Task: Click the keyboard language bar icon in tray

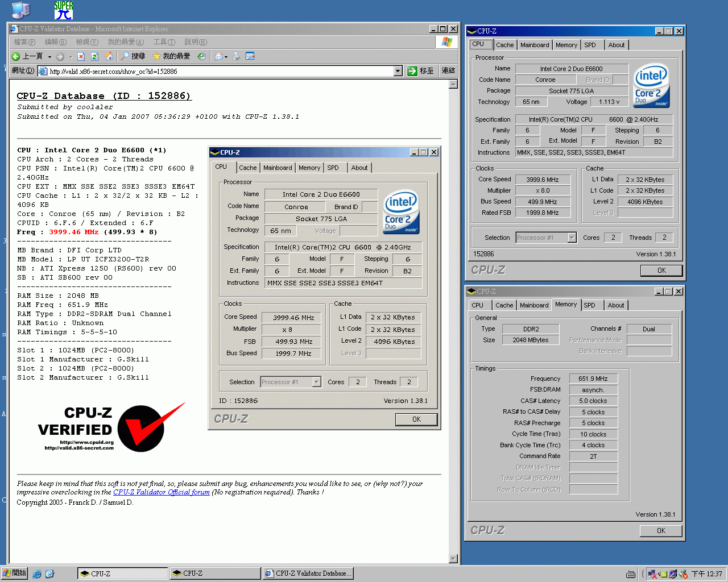Action: click(x=631, y=574)
